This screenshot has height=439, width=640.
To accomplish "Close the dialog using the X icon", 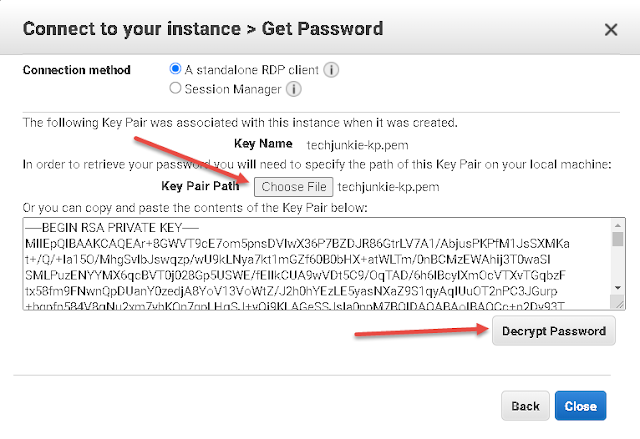I will coord(611,29).
